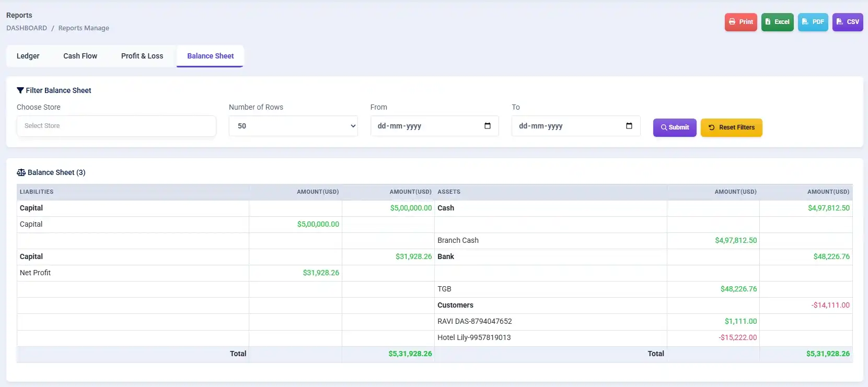
Task: Open the To date calendar picker icon
Action: click(629, 126)
